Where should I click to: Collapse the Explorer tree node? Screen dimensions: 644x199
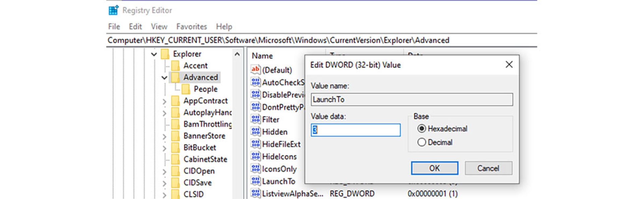(x=154, y=54)
